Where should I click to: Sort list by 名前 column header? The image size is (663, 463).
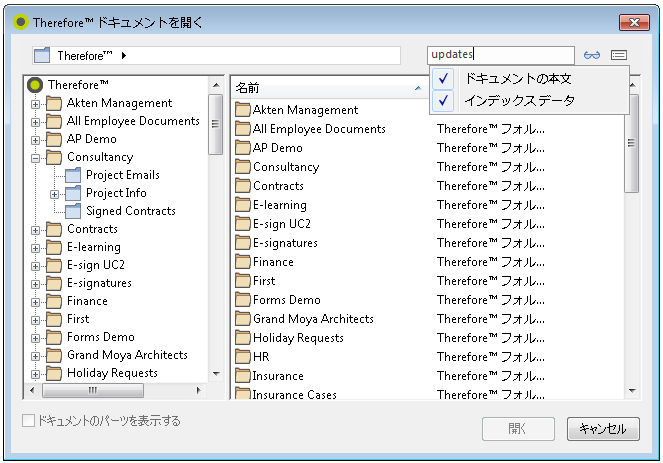[329, 88]
